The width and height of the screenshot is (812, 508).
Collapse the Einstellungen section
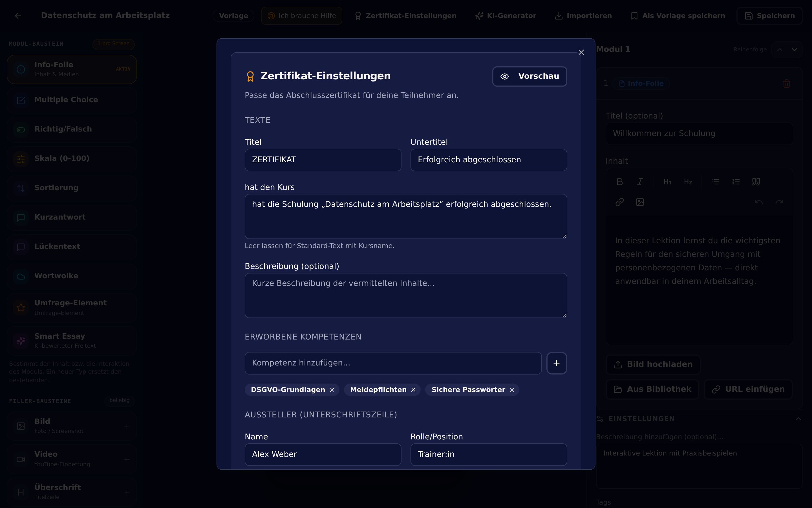(x=798, y=419)
